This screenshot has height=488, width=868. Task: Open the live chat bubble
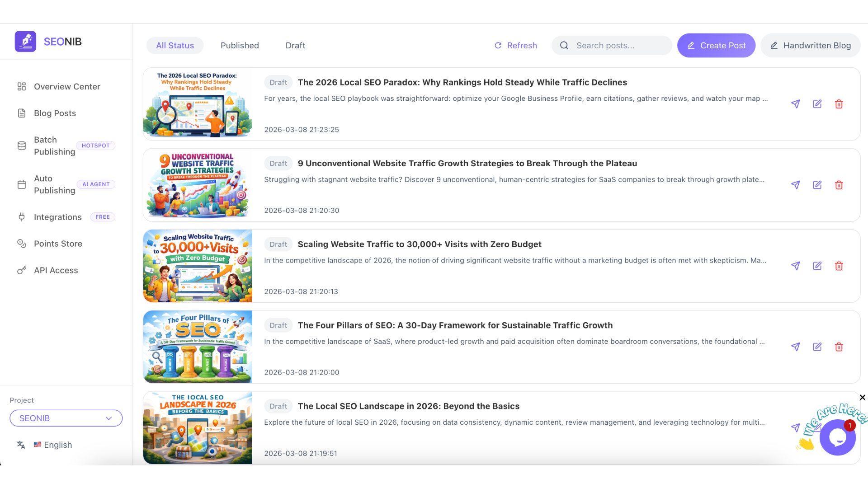coord(837,437)
